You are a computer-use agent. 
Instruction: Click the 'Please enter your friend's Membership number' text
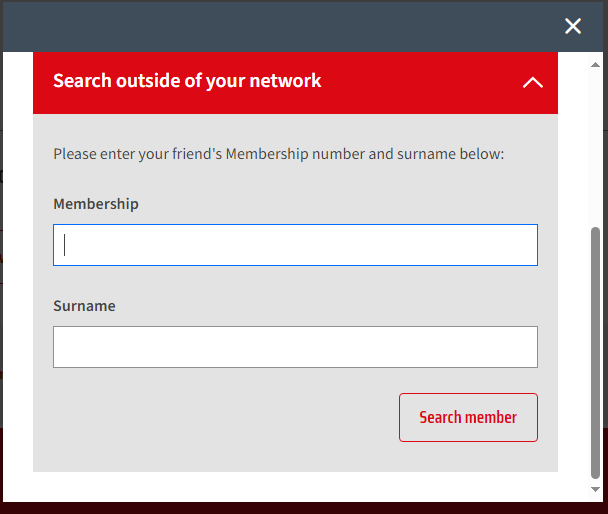(x=278, y=154)
